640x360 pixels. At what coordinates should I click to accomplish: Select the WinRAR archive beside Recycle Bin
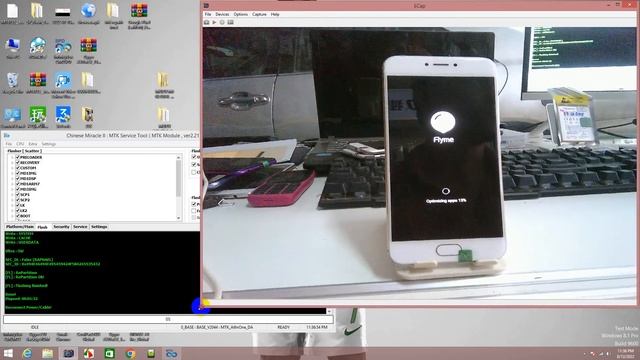(x=38, y=80)
